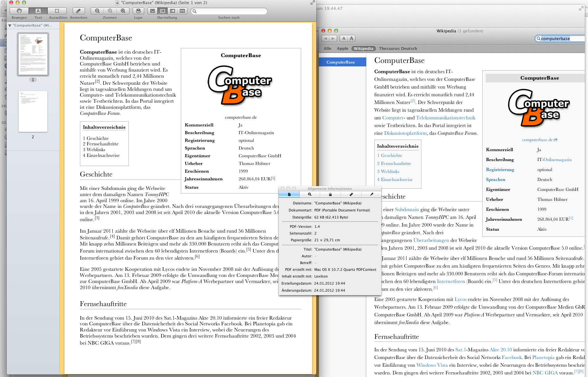Jump to '2 Fernsehauftritte' in Dictionary contents
The height and width of the screenshot is (377, 588).
tap(394, 164)
